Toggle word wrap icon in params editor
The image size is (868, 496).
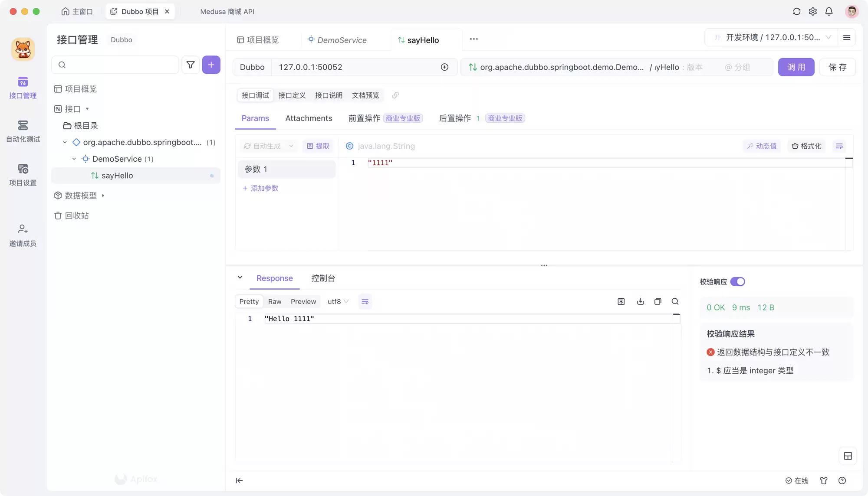839,146
